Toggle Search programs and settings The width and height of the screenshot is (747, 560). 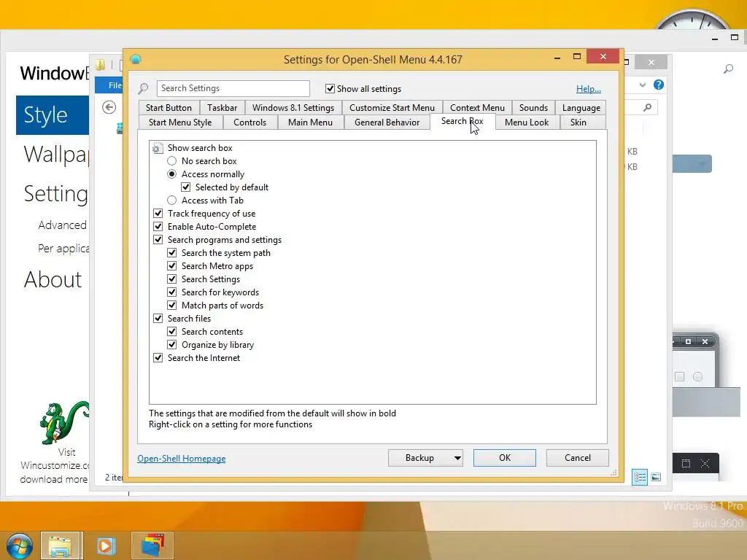click(158, 239)
